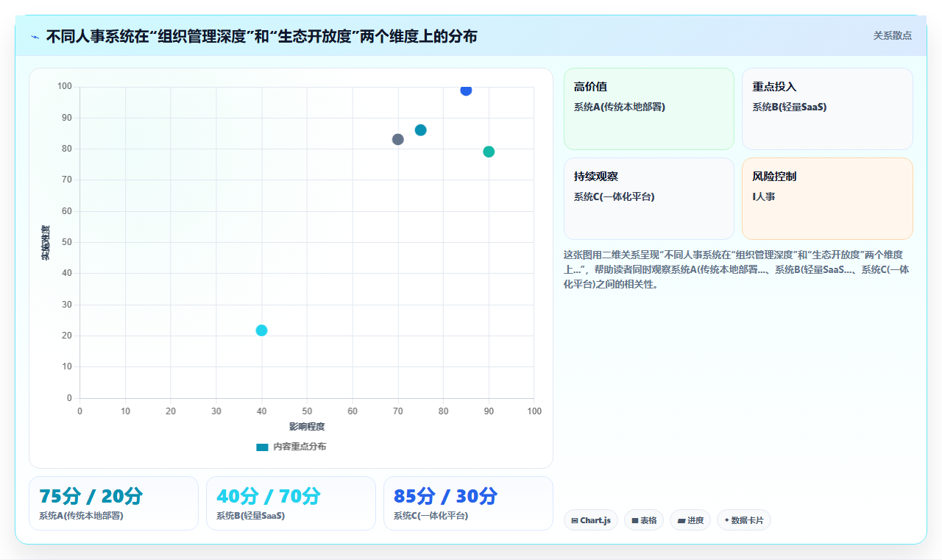Click the gray scatter point at x 70

[x=398, y=139]
